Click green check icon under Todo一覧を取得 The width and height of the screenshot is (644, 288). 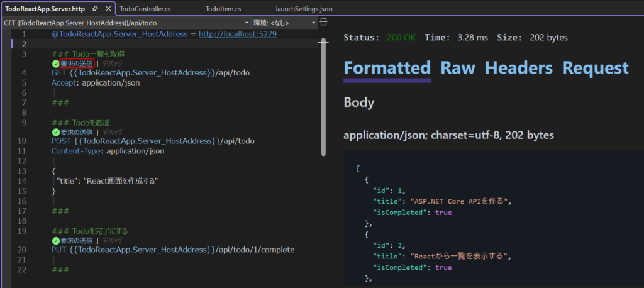pyautogui.click(x=55, y=64)
